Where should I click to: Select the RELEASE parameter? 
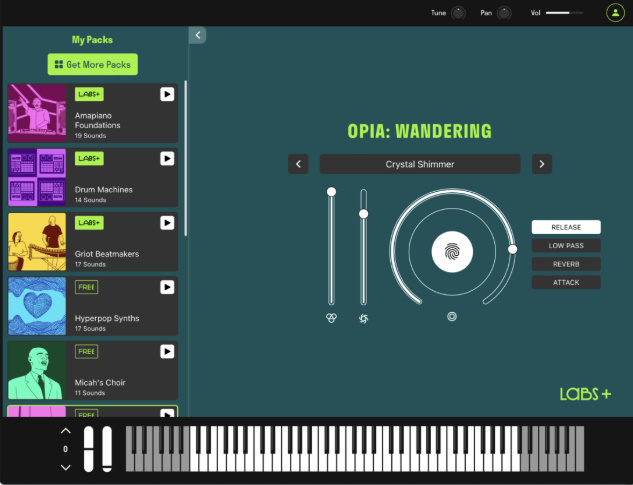(x=566, y=227)
